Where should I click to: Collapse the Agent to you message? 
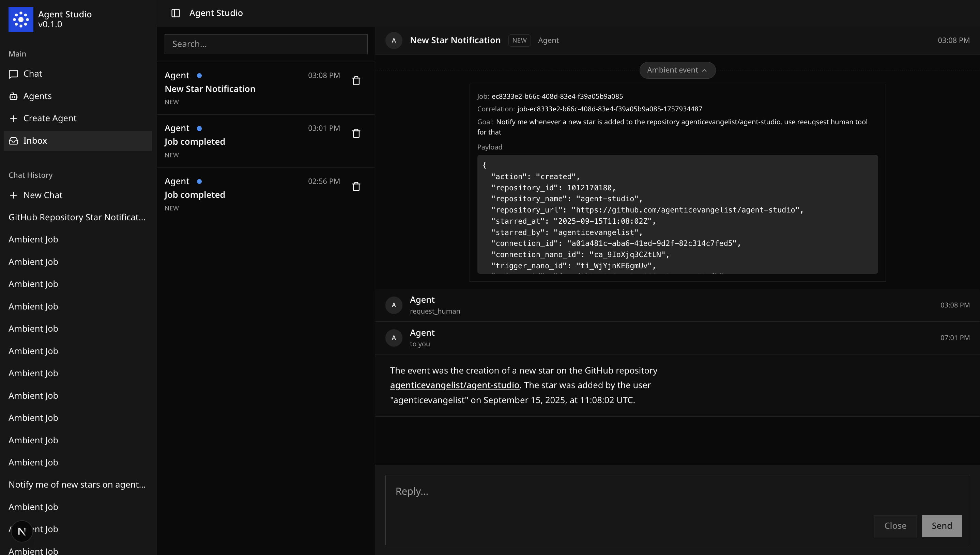tap(422, 338)
